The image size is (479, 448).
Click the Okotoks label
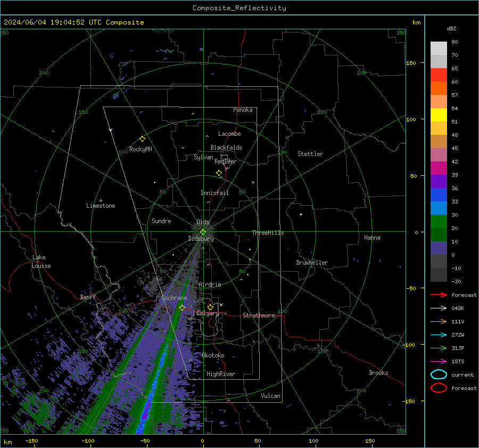click(x=213, y=355)
